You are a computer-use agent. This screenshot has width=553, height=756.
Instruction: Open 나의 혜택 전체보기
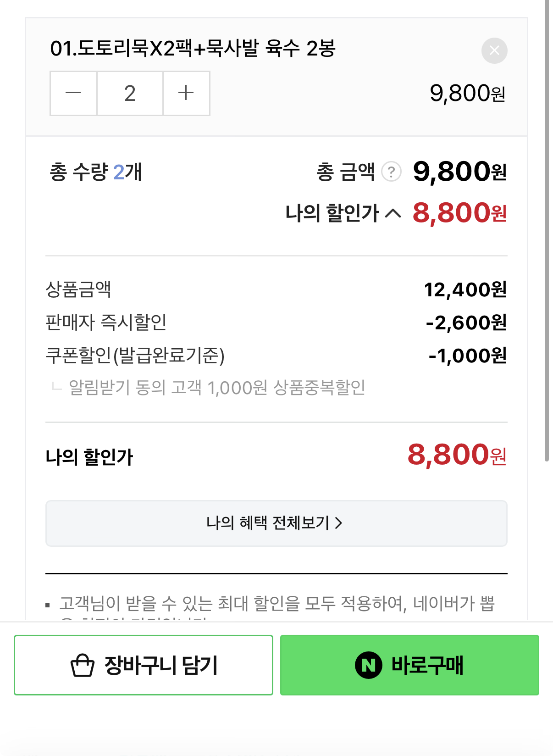tap(276, 523)
